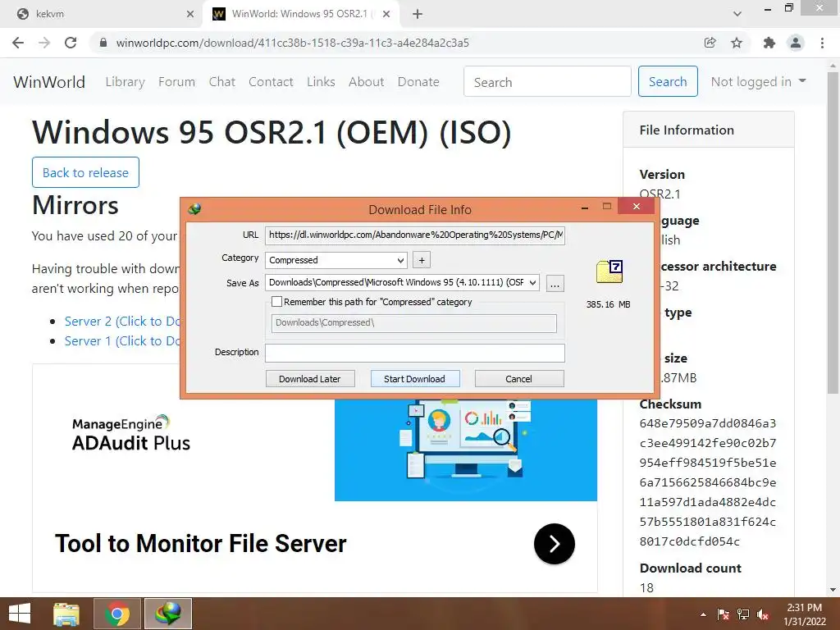
Task: Click the blue Search button
Action: tap(668, 81)
